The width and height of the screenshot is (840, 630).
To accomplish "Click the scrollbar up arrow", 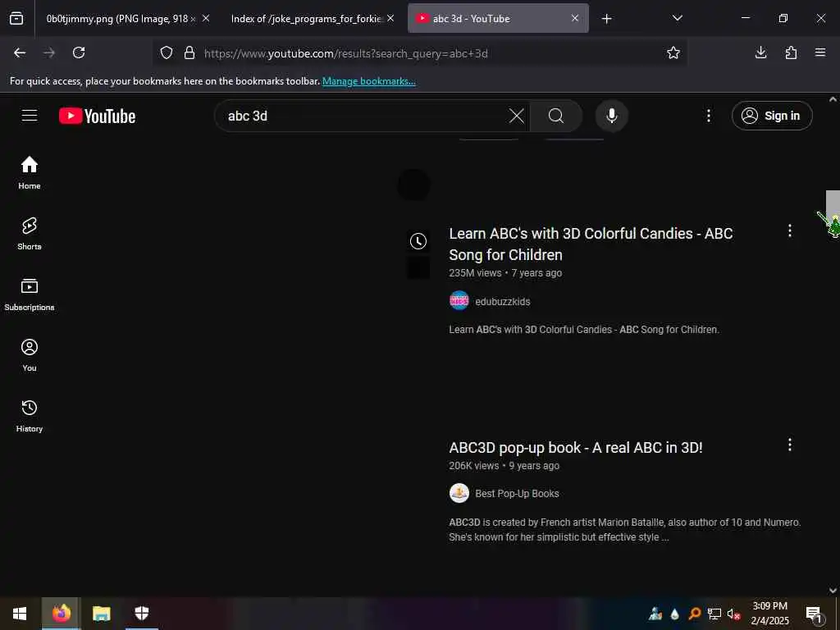I will 833,99.
